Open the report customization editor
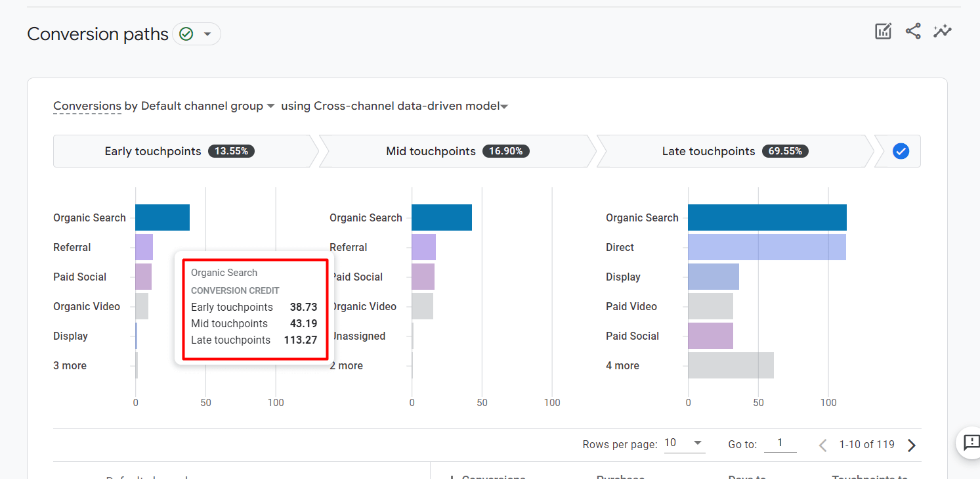Viewport: 980px width, 479px height. (x=883, y=31)
